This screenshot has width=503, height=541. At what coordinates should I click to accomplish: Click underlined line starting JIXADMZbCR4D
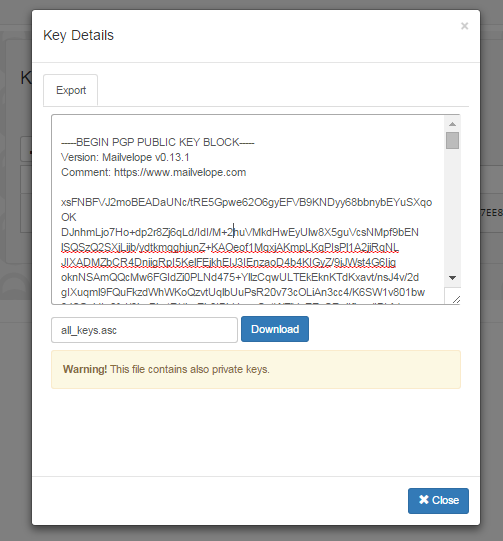coord(228,263)
